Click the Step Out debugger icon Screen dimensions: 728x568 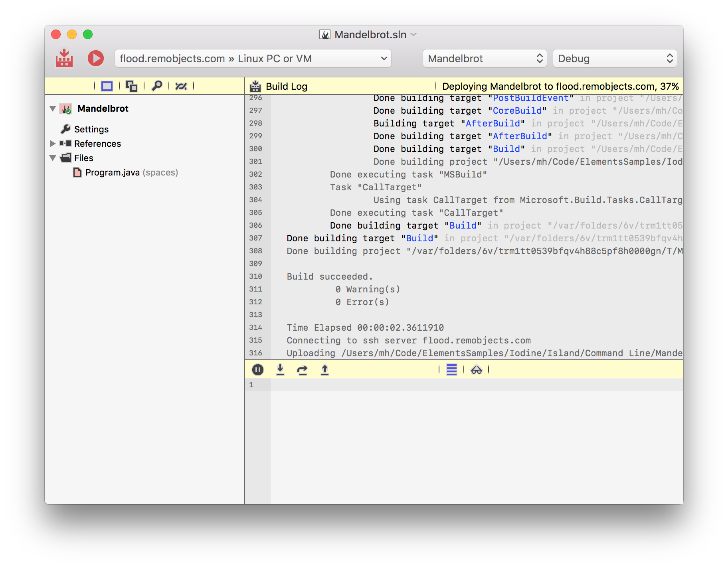[325, 370]
